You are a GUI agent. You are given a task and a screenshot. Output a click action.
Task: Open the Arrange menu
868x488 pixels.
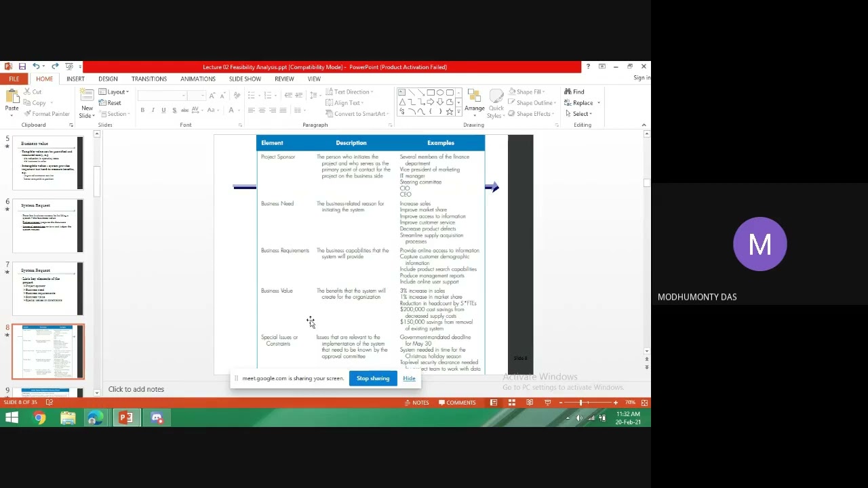(475, 102)
